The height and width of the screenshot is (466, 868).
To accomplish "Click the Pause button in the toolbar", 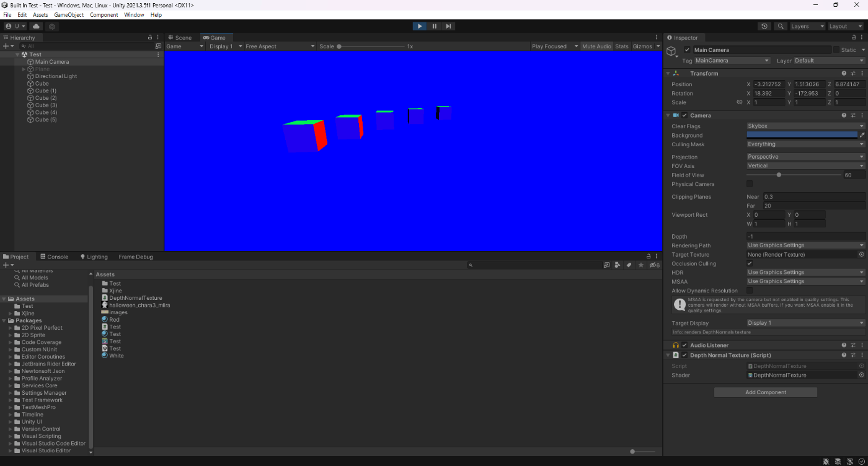I will tap(434, 26).
